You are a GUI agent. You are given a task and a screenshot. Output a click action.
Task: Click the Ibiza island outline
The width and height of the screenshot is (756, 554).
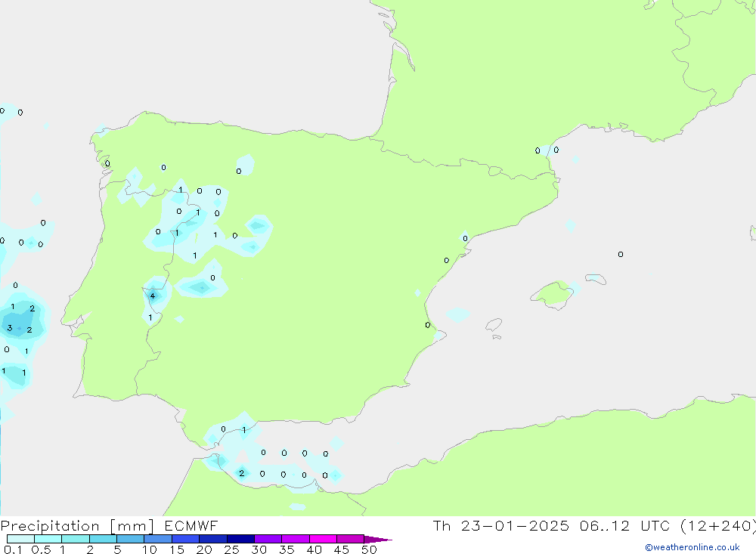(494, 325)
